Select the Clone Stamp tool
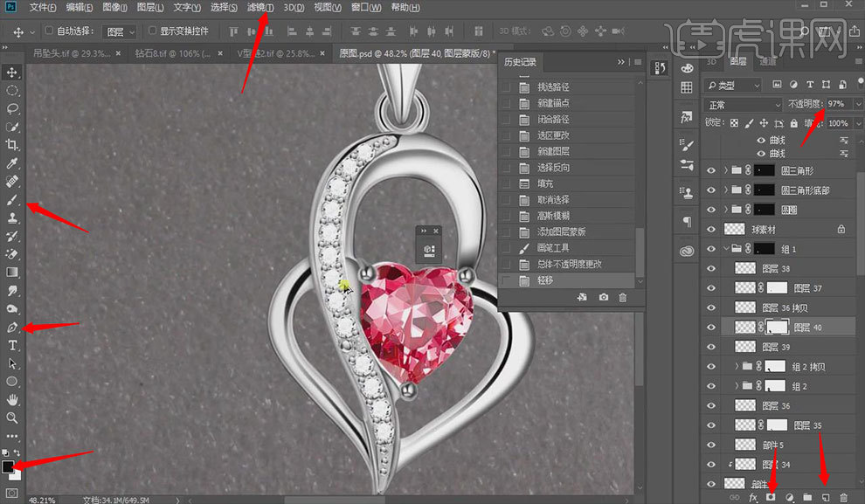 [12, 217]
